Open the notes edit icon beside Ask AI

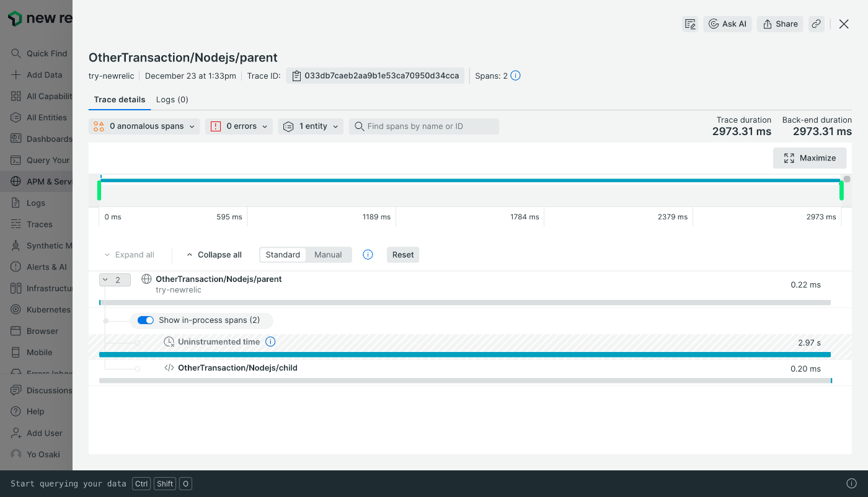click(x=690, y=24)
